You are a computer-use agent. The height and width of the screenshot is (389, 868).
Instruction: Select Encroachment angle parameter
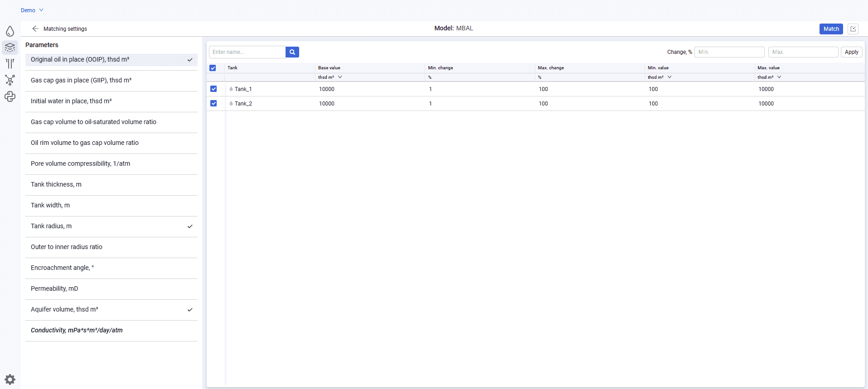(112, 268)
